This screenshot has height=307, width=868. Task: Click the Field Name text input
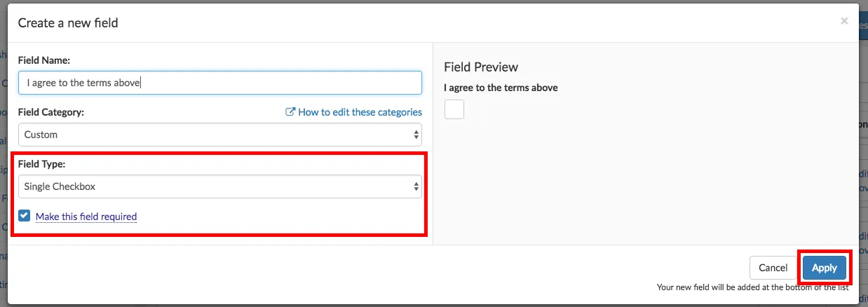(x=219, y=83)
